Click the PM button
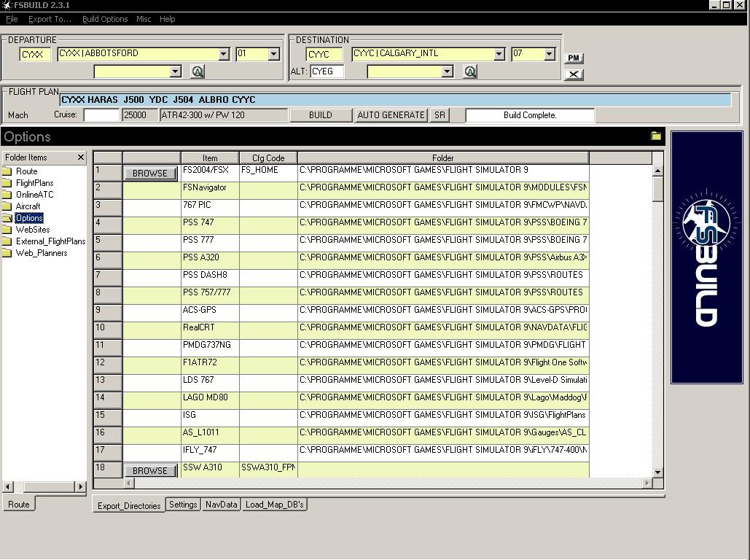Screen dimensions: 750x560 (574, 58)
